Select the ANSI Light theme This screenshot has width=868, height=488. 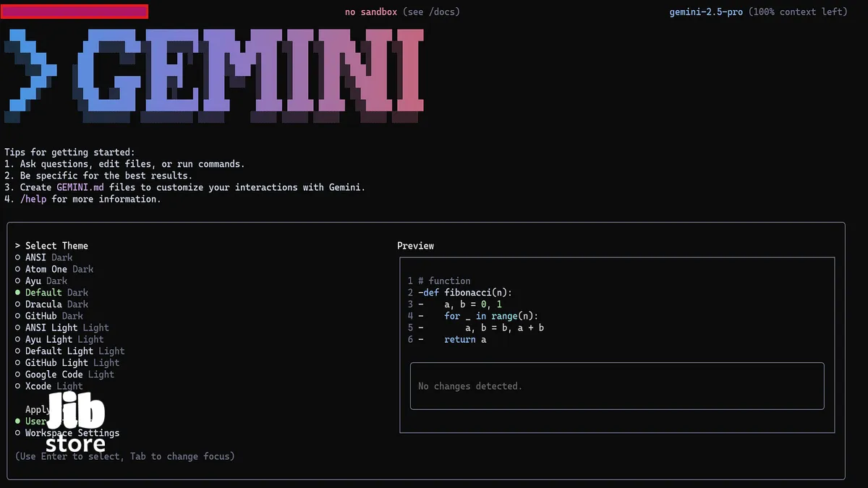67,328
